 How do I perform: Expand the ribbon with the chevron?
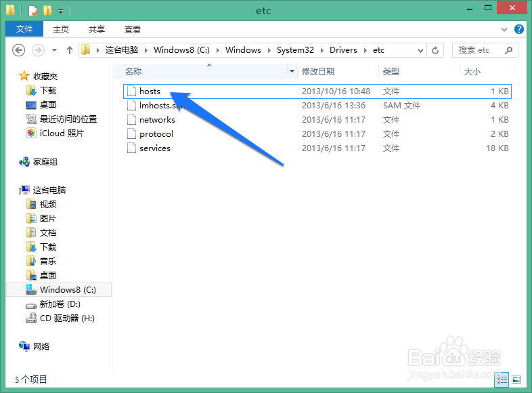point(504,30)
